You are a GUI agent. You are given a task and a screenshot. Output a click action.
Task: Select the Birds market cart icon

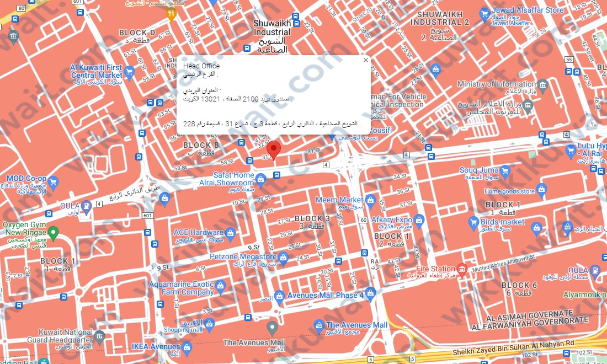[473, 223]
